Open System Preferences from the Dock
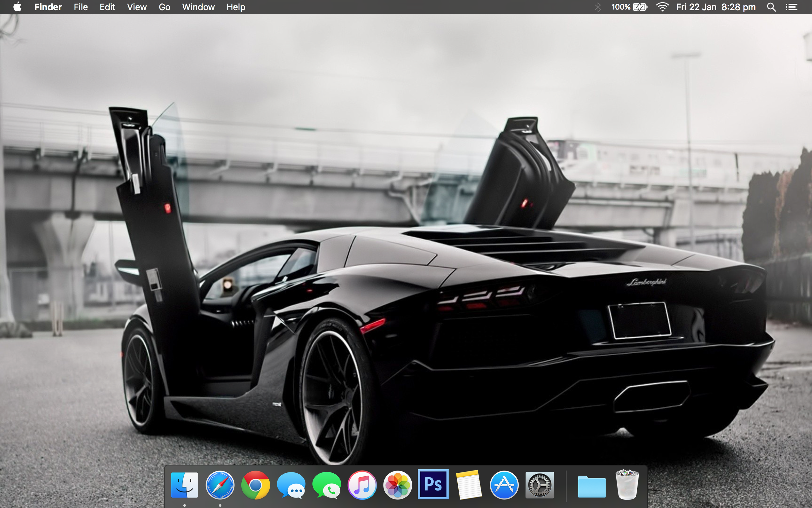This screenshot has width=812, height=508. click(540, 485)
